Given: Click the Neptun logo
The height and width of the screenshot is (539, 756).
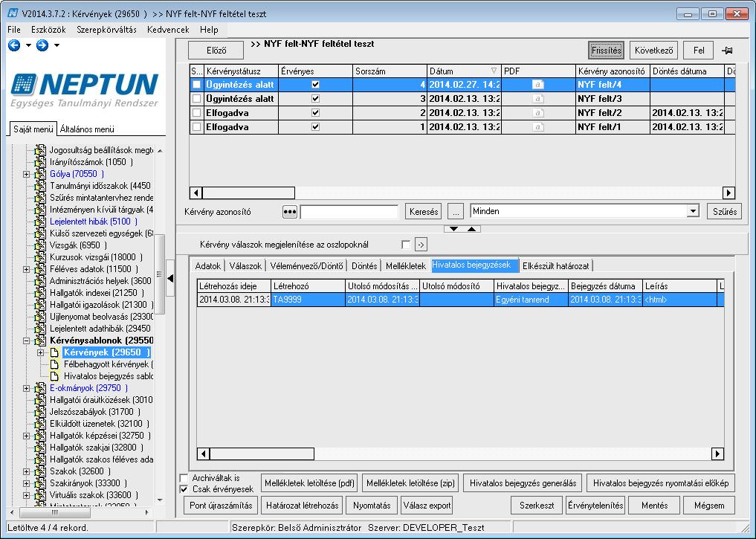Looking at the screenshot, I should click(85, 90).
